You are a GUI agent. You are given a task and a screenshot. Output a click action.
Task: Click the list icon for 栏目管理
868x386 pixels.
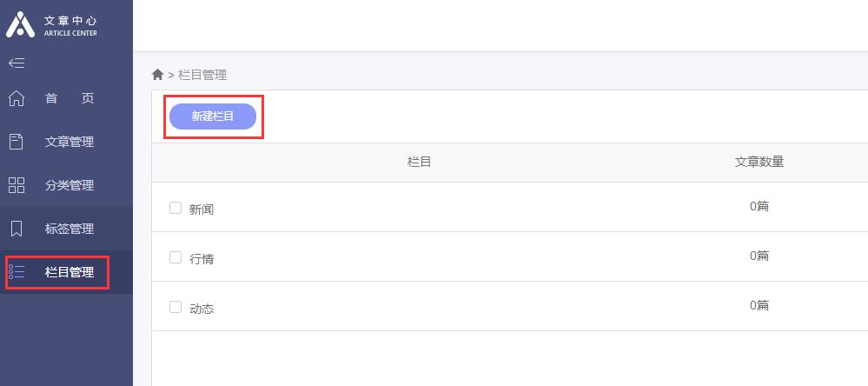click(17, 272)
